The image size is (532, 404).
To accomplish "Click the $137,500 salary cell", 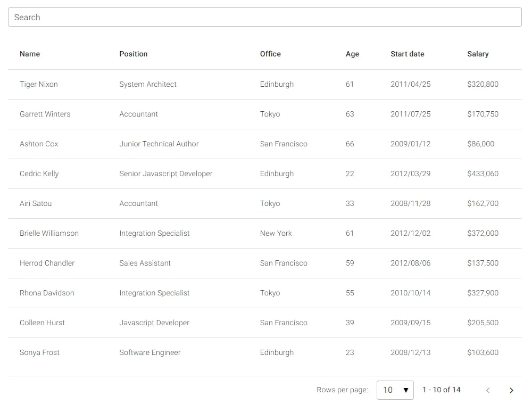I will click(483, 263).
